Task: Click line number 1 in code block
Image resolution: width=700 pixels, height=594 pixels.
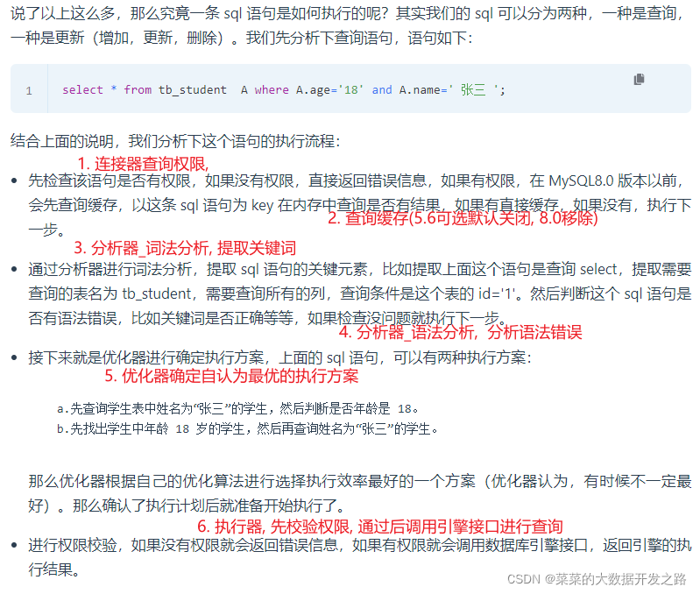Action: click(x=29, y=91)
